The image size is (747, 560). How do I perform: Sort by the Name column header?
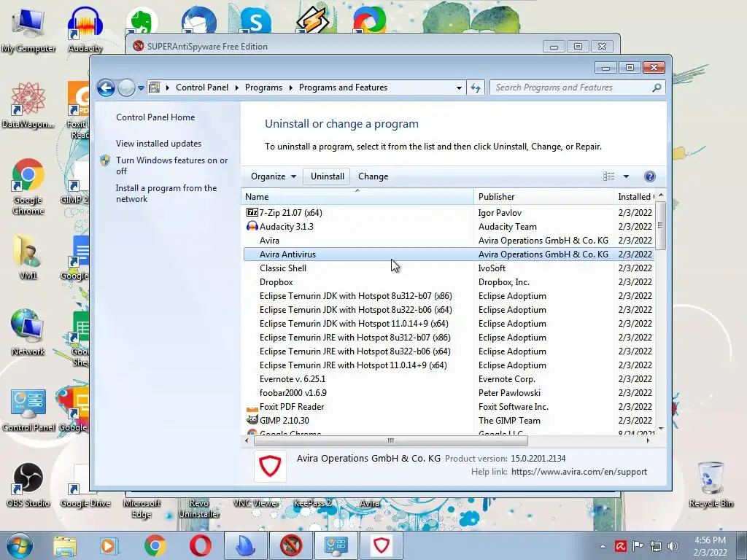pyautogui.click(x=357, y=197)
